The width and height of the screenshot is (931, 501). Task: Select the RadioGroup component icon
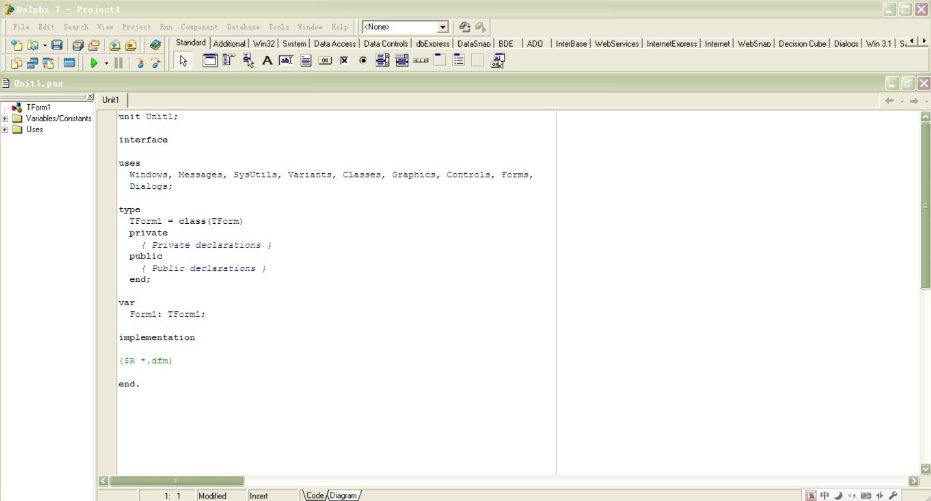459,60
